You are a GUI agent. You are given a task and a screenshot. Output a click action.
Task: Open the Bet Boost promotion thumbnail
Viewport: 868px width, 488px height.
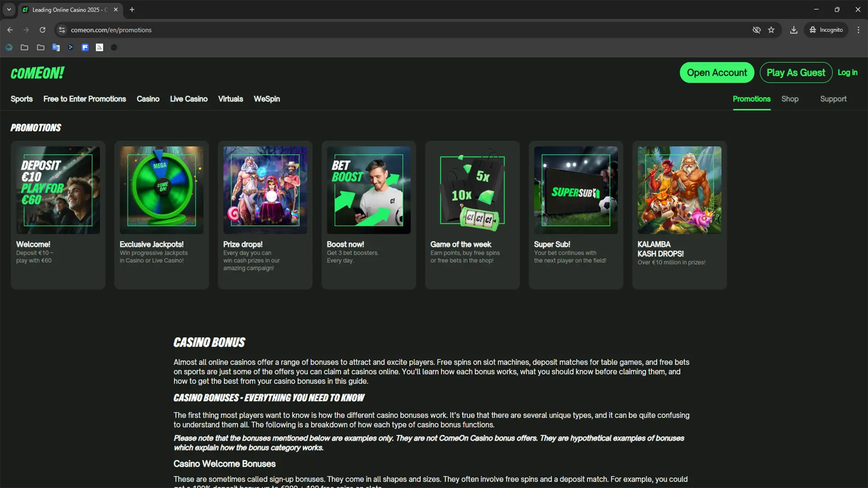[368, 190]
